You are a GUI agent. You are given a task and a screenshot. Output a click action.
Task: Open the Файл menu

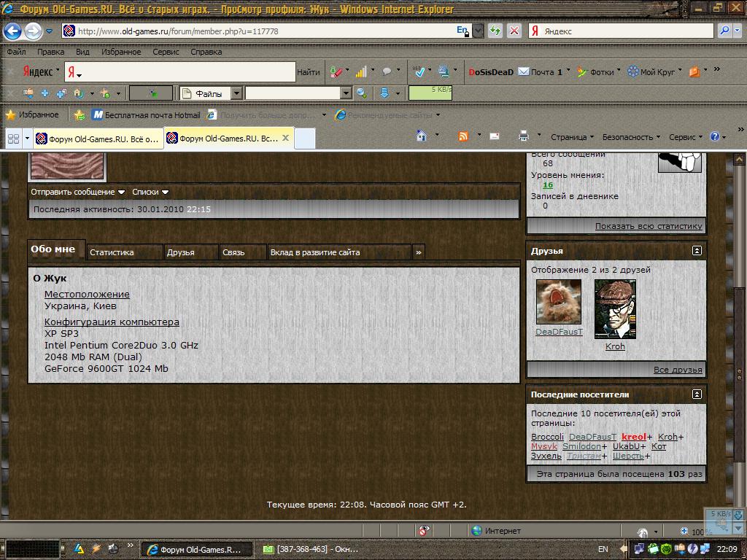(x=17, y=52)
